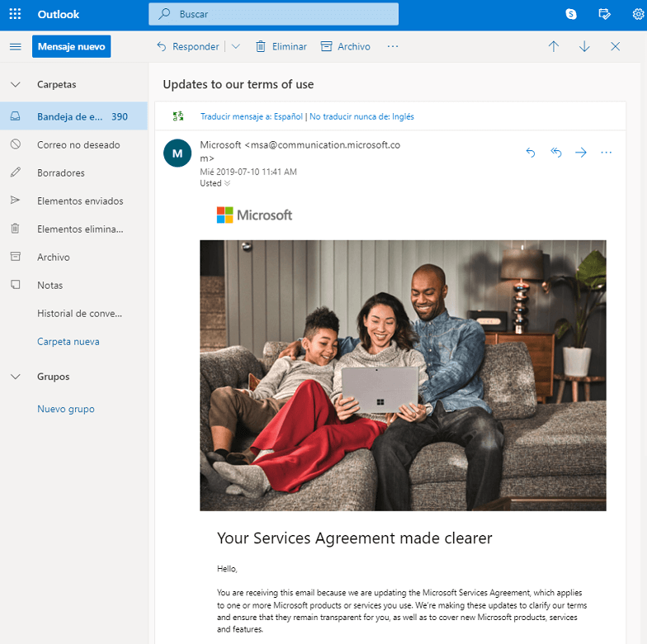Open the Notas folder

[x=73, y=285]
